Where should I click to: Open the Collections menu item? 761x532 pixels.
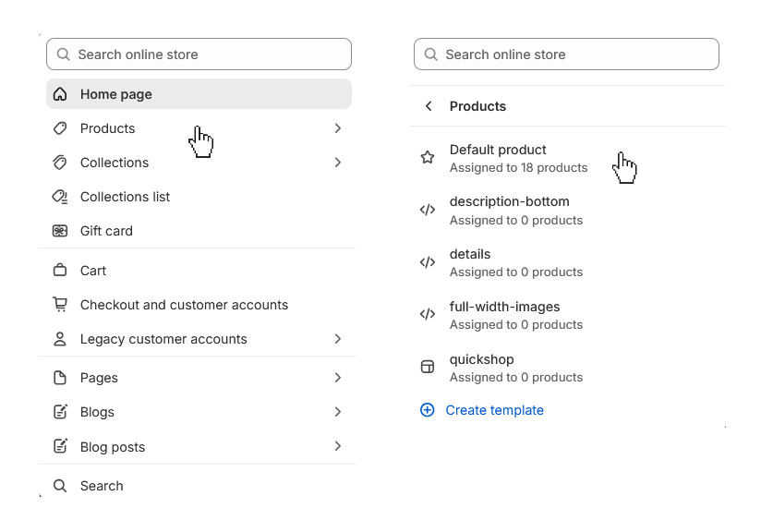(x=199, y=163)
